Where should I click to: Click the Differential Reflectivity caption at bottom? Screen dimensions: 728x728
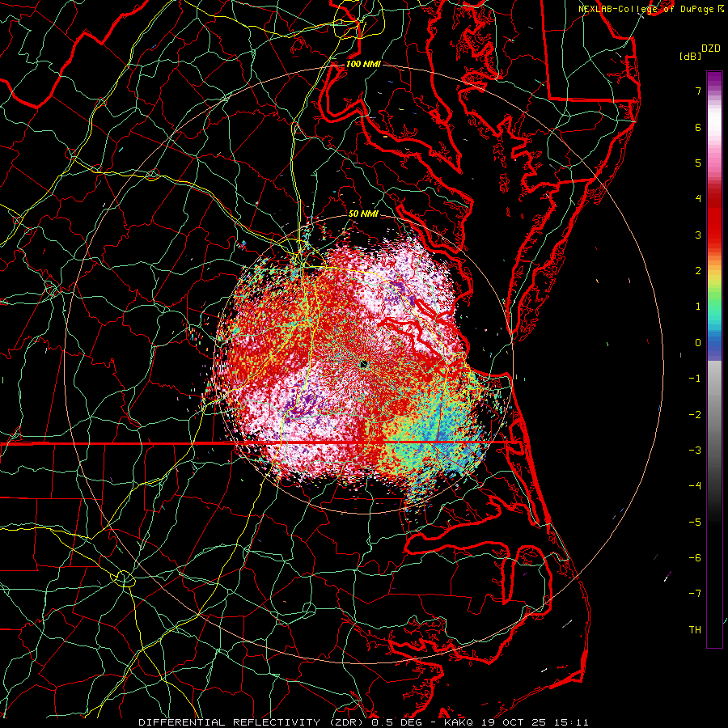tap(363, 722)
